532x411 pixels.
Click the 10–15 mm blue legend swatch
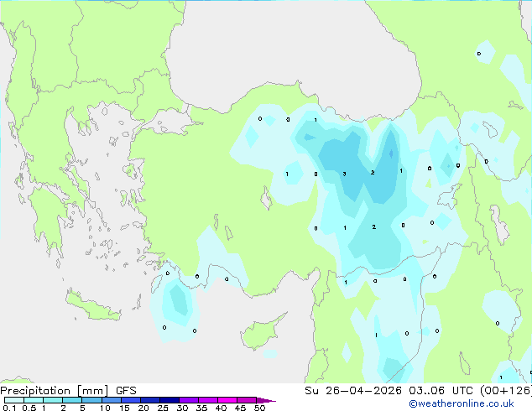tap(111, 400)
